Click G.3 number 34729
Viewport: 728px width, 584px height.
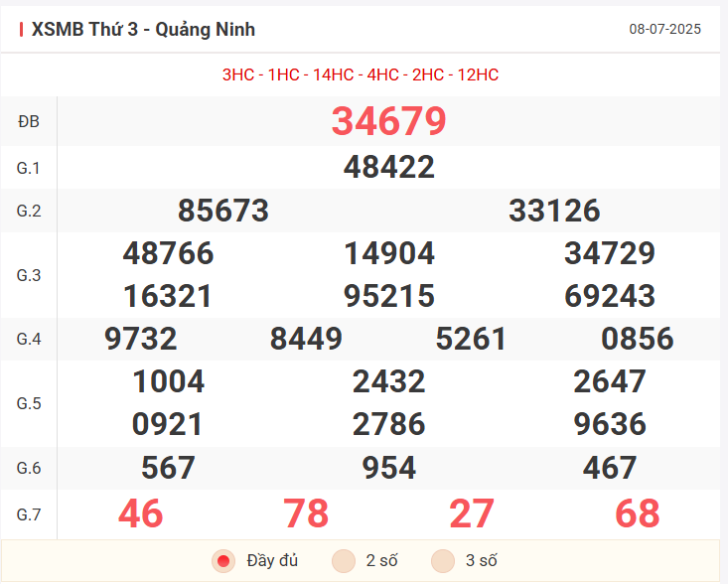610,253
